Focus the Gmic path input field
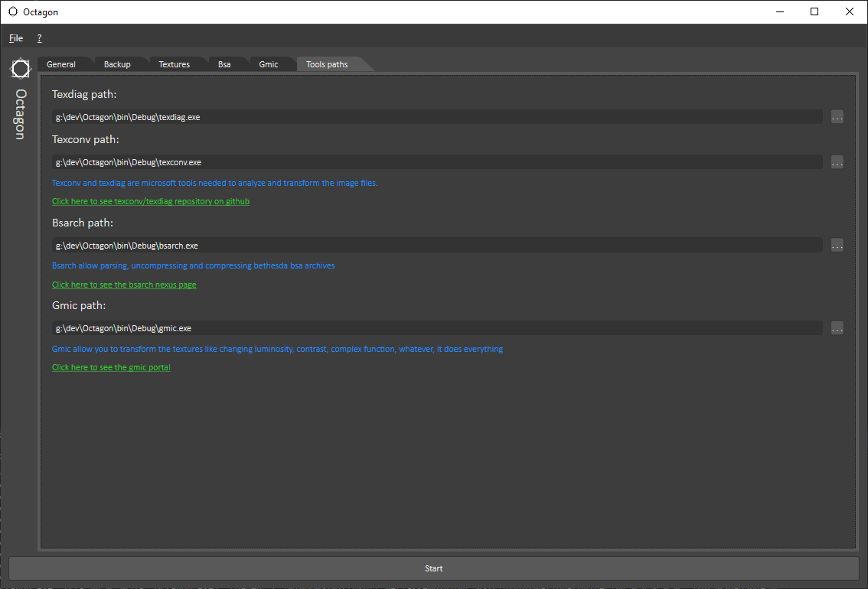868x589 pixels. coord(436,328)
